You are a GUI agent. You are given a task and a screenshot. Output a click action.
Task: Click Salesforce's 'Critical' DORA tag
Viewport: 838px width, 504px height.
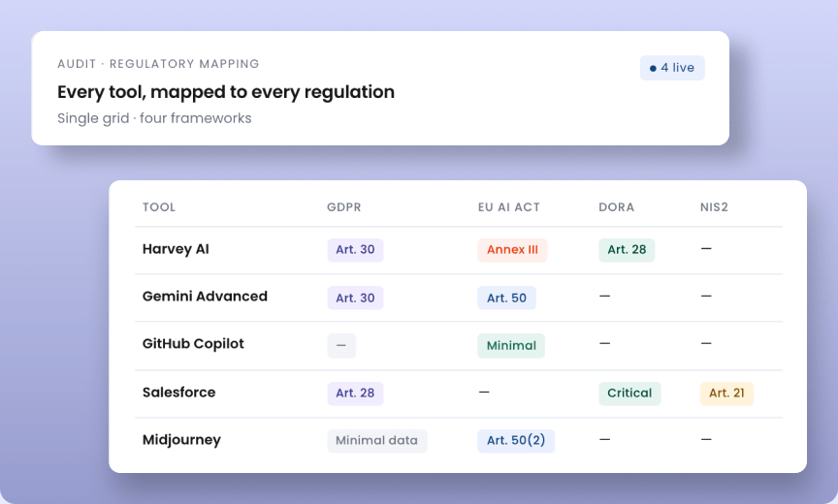pyautogui.click(x=629, y=394)
